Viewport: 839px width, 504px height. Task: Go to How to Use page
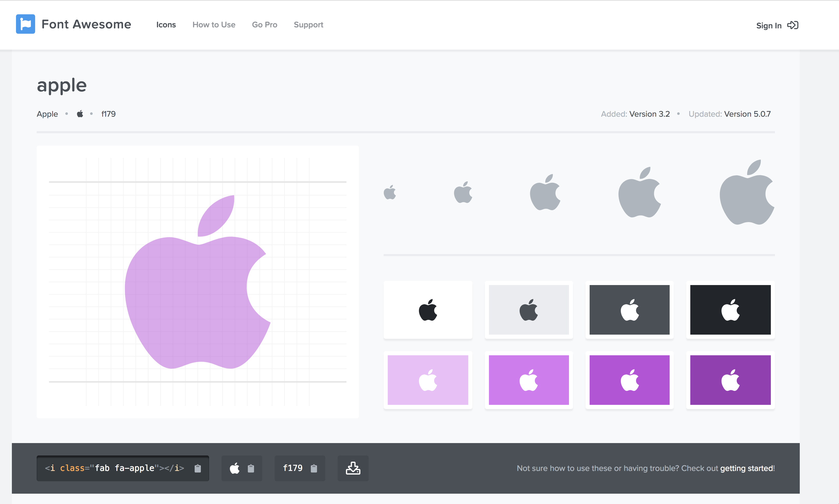tap(214, 25)
